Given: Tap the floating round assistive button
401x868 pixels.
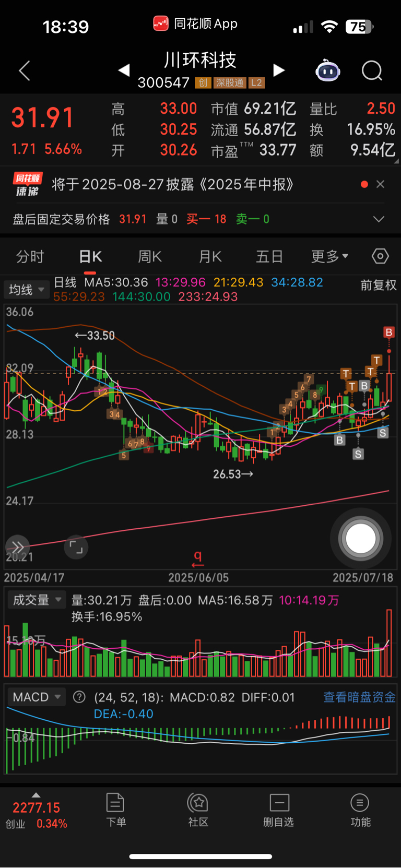Looking at the screenshot, I should pyautogui.click(x=360, y=539).
